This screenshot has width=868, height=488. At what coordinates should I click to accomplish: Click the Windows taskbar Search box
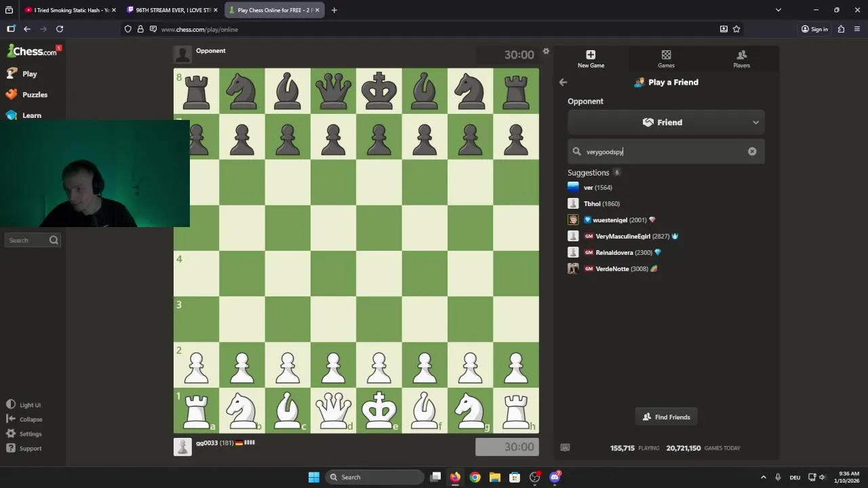[x=376, y=477]
